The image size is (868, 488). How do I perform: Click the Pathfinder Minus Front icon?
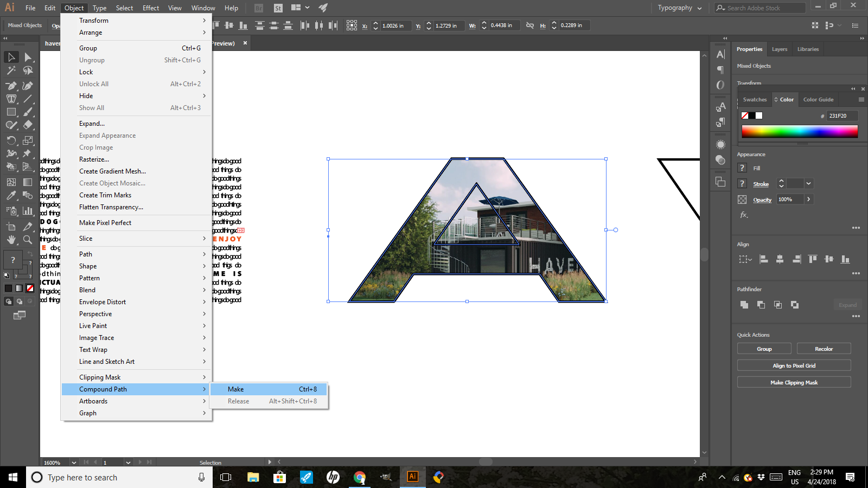761,305
